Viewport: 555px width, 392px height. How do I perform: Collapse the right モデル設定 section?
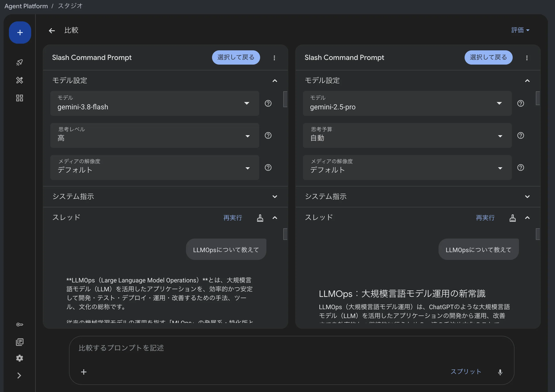click(527, 81)
